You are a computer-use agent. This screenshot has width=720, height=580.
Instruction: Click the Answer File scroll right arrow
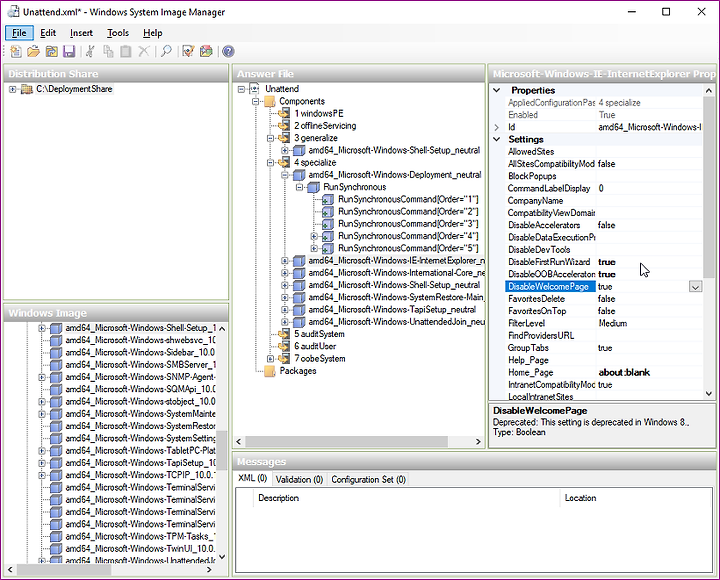pyautogui.click(x=478, y=442)
